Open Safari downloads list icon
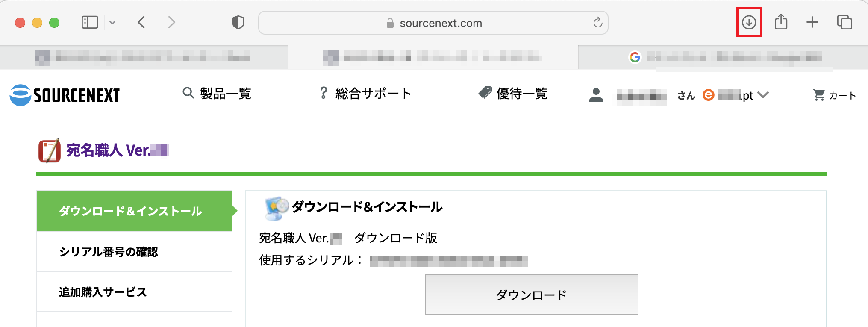Screen dimensions: 868x327 [x=749, y=22]
